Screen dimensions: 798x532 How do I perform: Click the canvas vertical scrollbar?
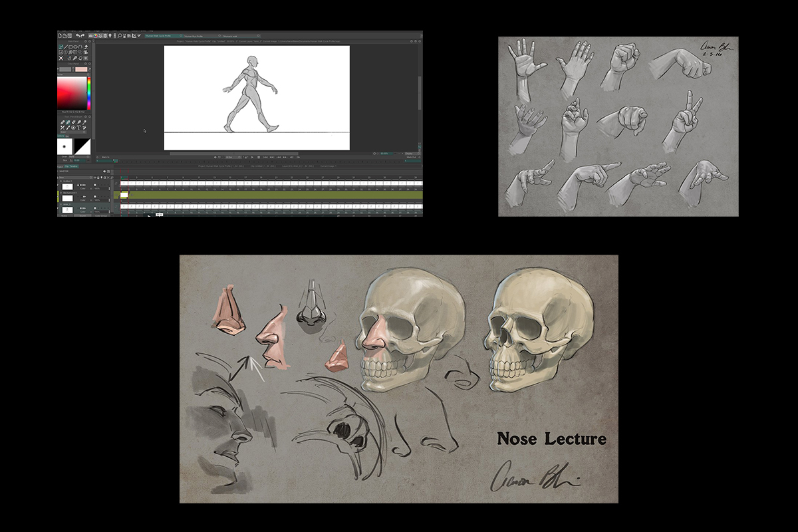[420, 93]
